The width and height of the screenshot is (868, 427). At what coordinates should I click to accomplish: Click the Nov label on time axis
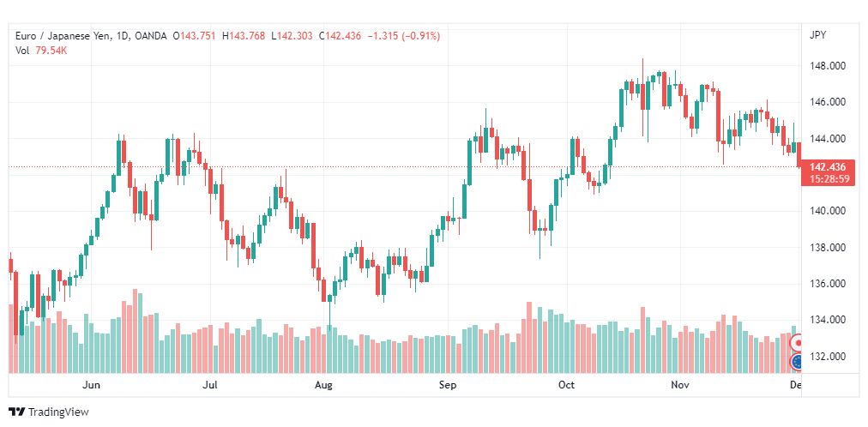coord(676,385)
